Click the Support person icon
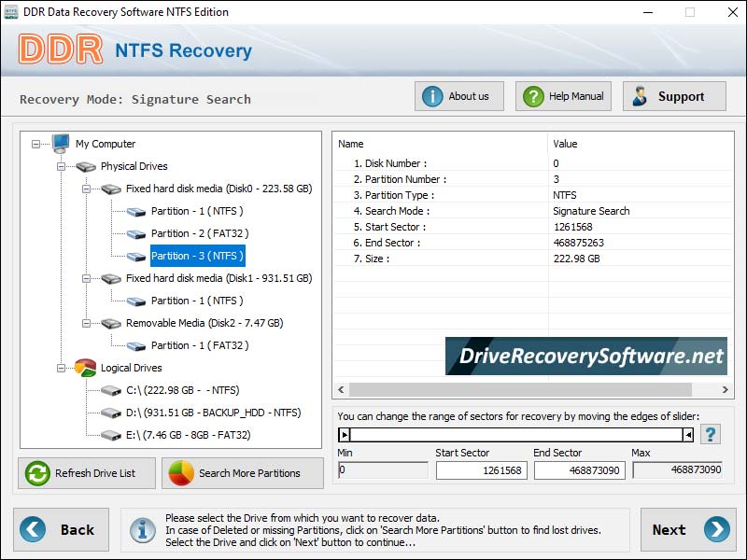The image size is (747, 560). point(640,96)
